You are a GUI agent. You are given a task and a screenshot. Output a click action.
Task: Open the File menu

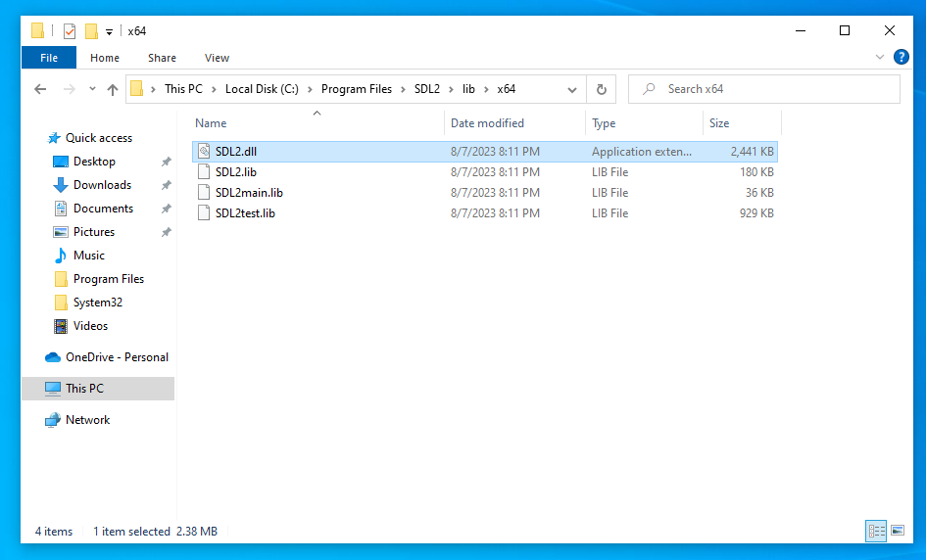point(49,58)
